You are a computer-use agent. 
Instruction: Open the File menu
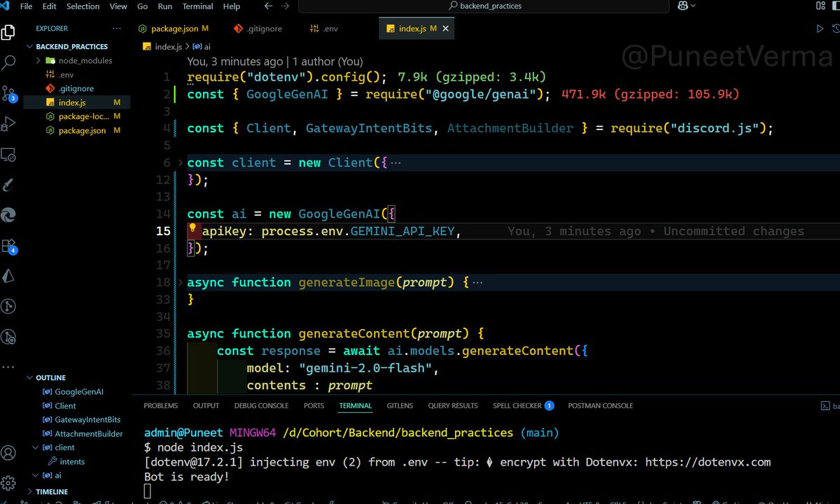click(x=27, y=6)
